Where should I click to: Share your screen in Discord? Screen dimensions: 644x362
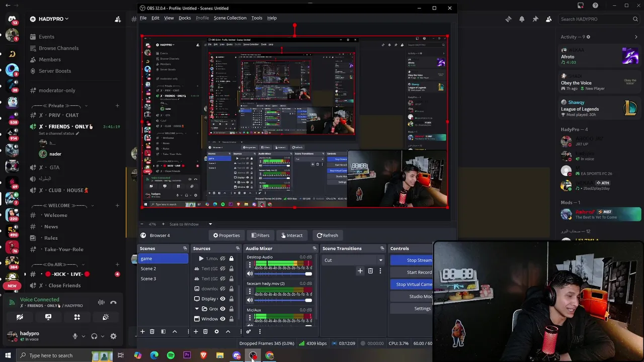tap(48, 317)
